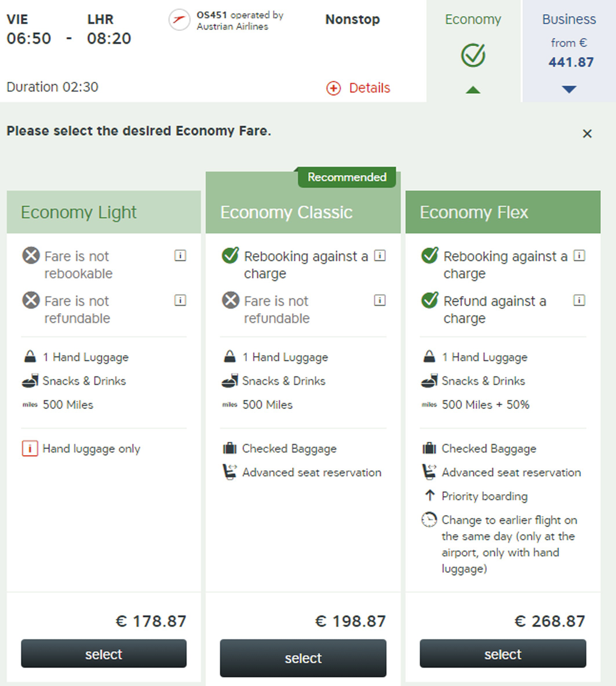
Task: Select the Economy Flex fare
Action: tap(503, 654)
